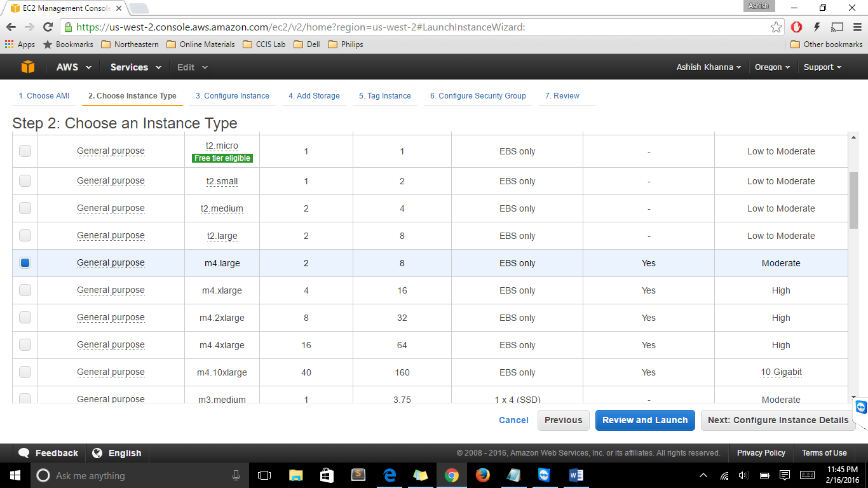Click the Review and Launch button
868x488 pixels.
645,420
